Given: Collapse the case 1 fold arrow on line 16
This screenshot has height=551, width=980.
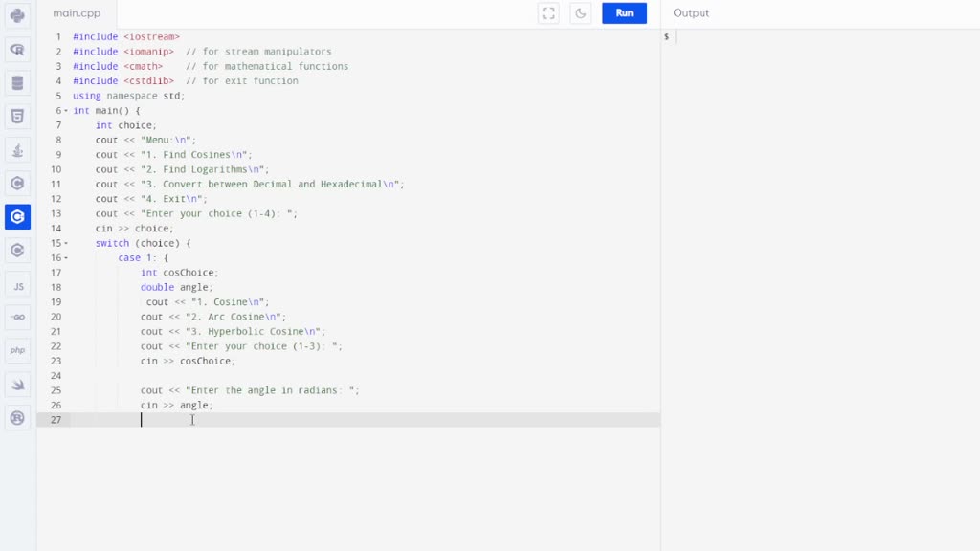Looking at the screenshot, I should 66,258.
